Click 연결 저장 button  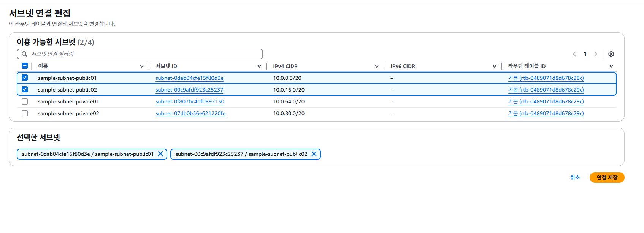click(x=607, y=178)
